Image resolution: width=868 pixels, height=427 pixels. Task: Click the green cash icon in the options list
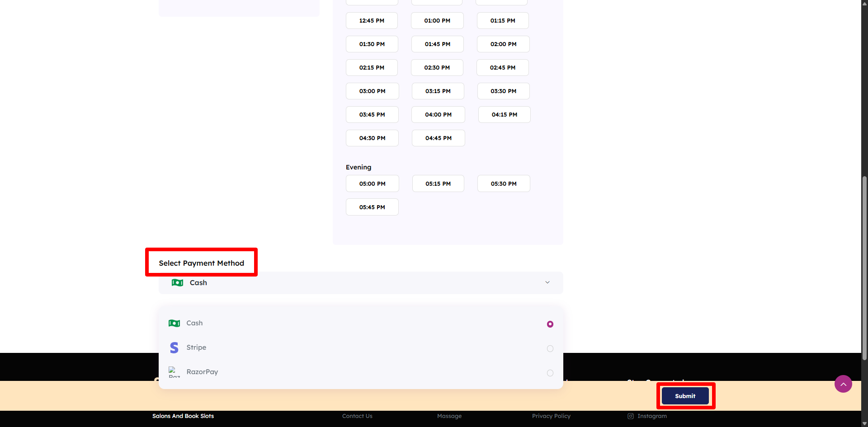click(x=174, y=323)
